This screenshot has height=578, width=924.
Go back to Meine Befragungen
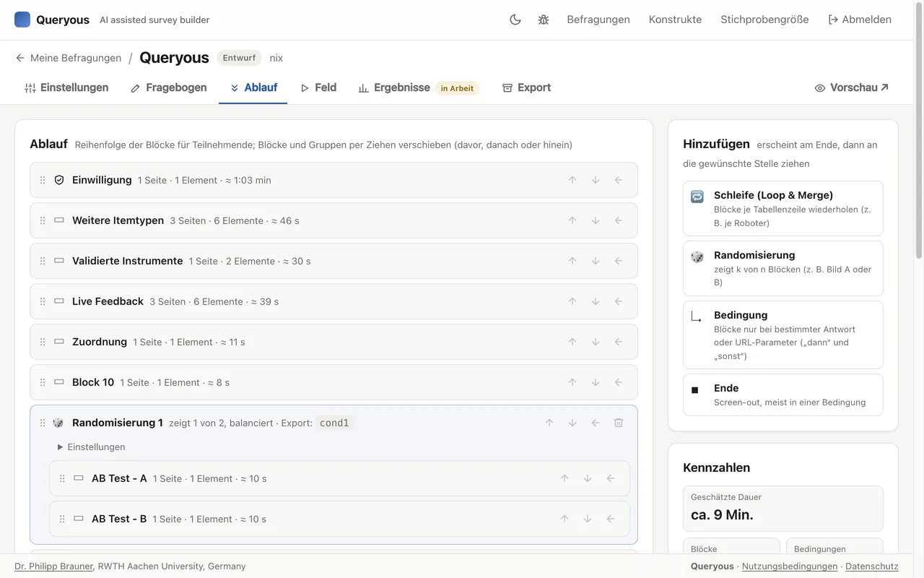click(68, 58)
